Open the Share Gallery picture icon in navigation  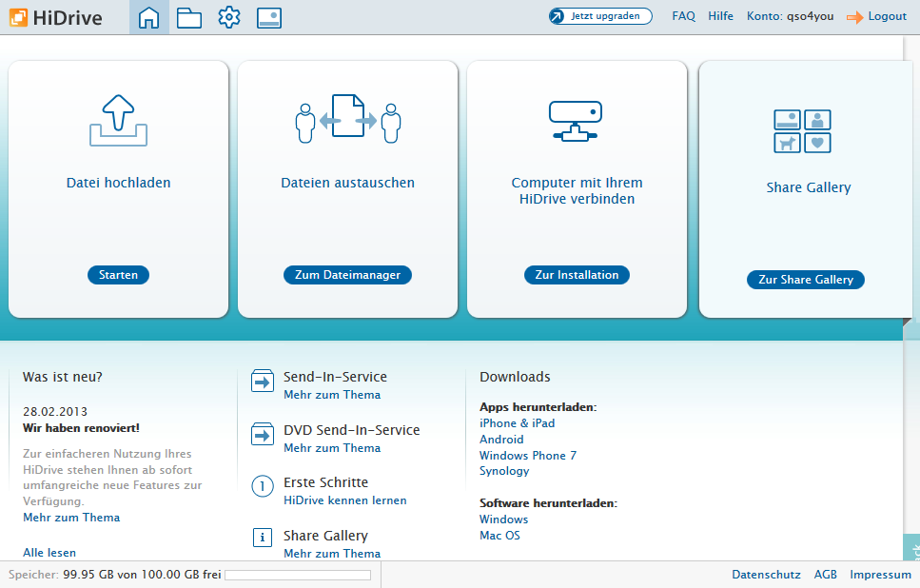pos(269,17)
